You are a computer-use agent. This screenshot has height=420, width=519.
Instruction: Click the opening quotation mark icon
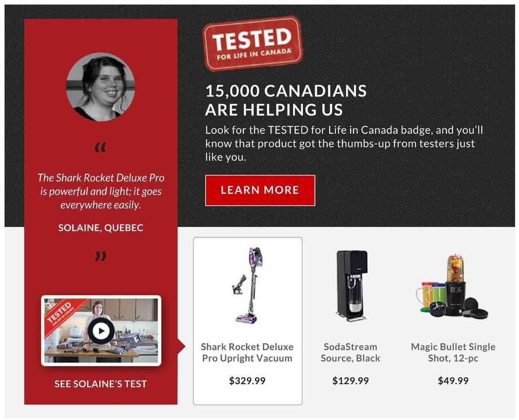pos(100,148)
